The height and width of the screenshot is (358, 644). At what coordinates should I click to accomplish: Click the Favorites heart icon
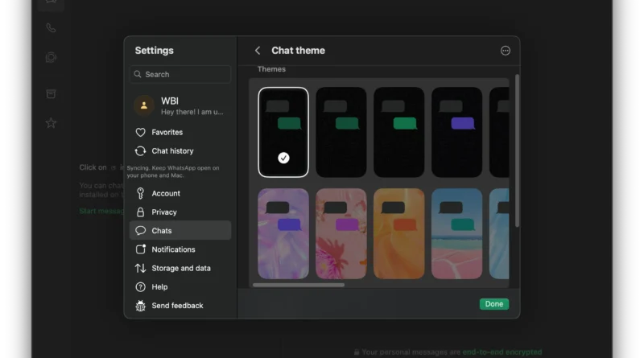[140, 132]
